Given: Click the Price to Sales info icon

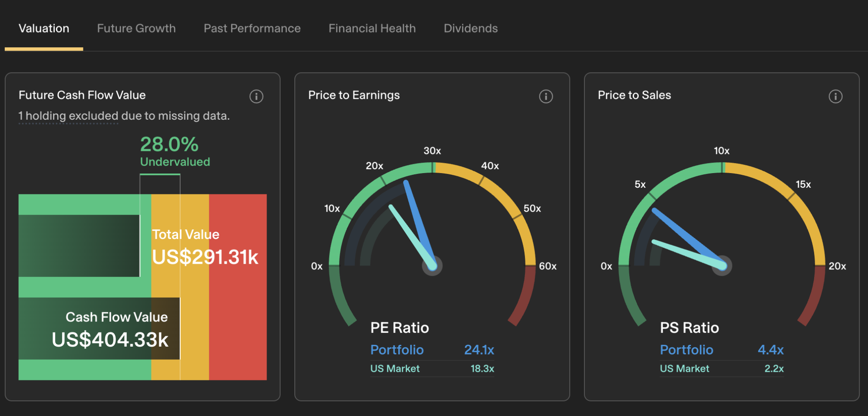Looking at the screenshot, I should (x=835, y=96).
